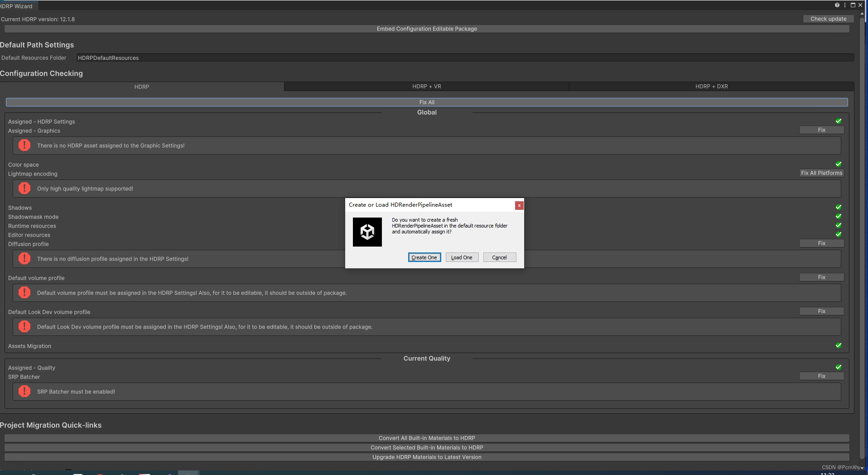
Task: Fix the Diffusion profile issue
Action: pyautogui.click(x=821, y=243)
